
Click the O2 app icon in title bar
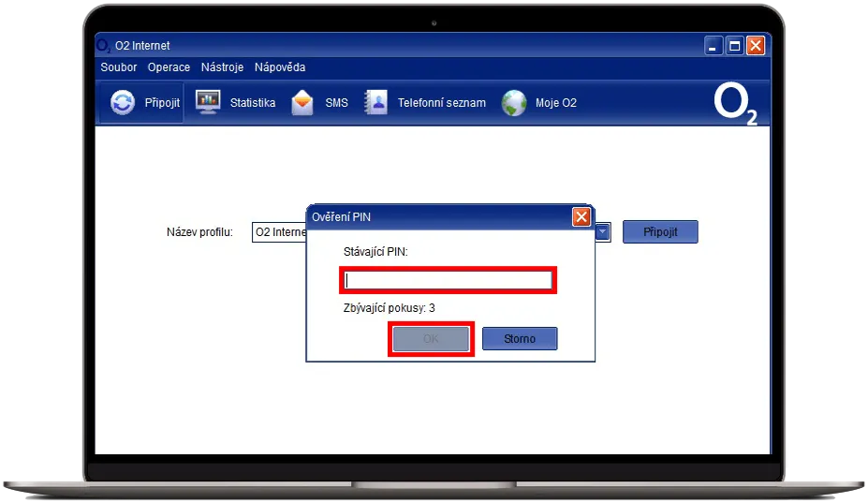[x=104, y=46]
